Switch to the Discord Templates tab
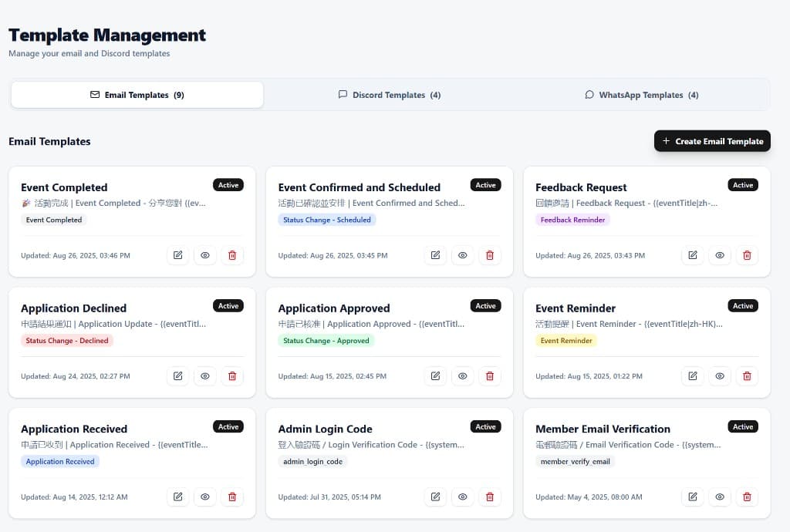 [390, 95]
